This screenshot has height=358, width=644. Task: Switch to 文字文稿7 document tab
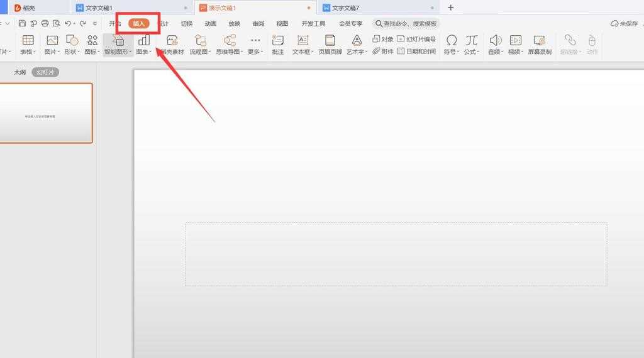coord(345,8)
